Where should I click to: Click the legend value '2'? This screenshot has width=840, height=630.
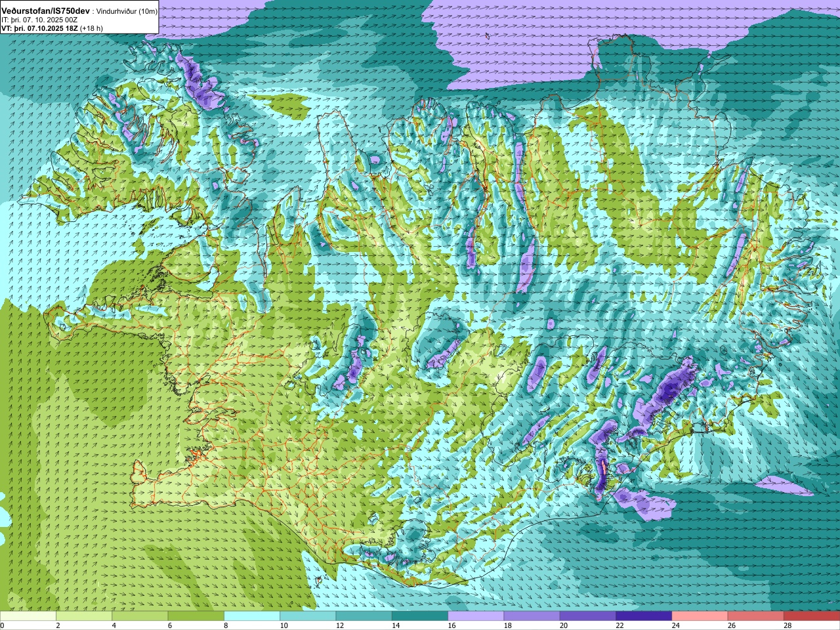coord(56,625)
